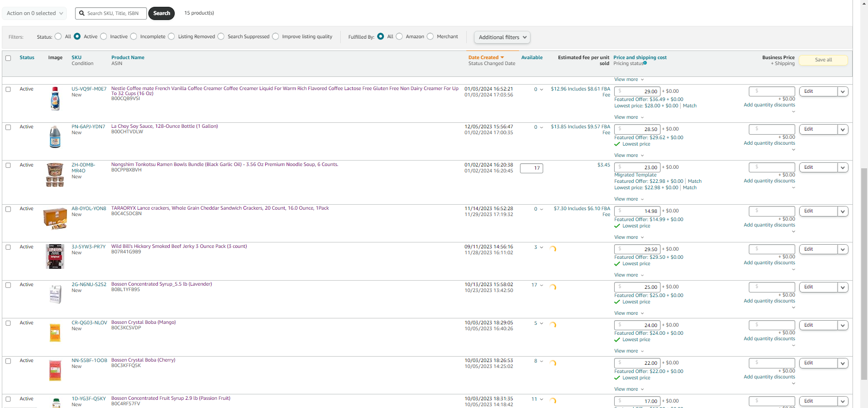Sort by the Available column header
Viewport: 868px width, 408px height.
click(532, 57)
